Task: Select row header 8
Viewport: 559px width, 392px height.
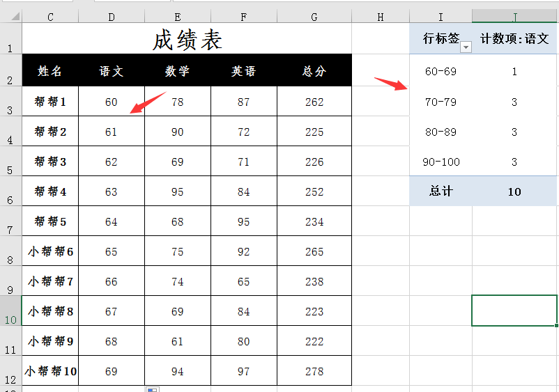Action: click(x=10, y=251)
